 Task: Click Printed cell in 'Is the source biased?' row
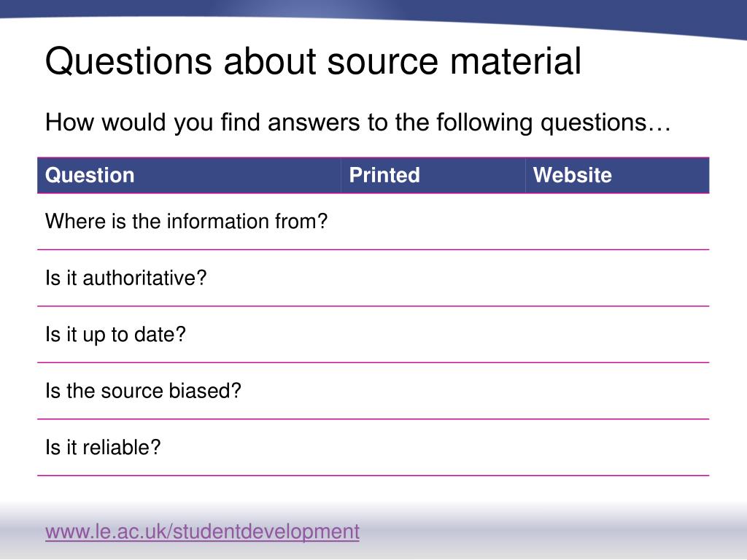[433, 391]
